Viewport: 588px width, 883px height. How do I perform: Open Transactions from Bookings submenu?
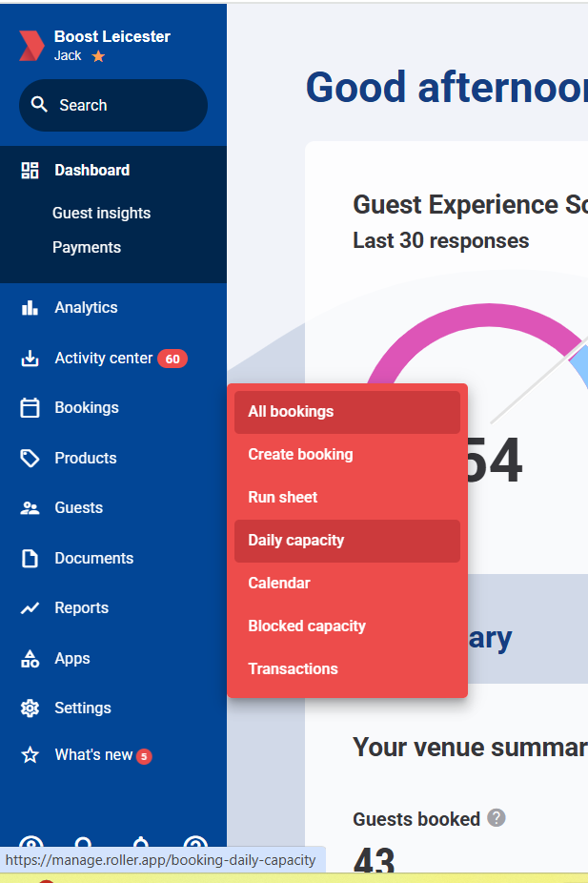click(x=347, y=669)
